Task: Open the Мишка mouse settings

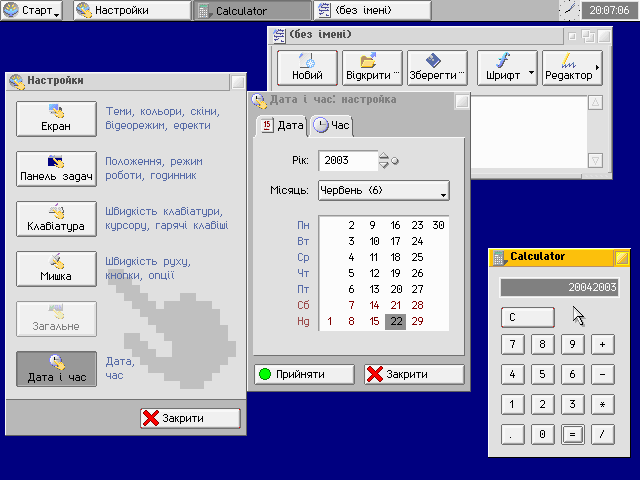Action: 56,268
